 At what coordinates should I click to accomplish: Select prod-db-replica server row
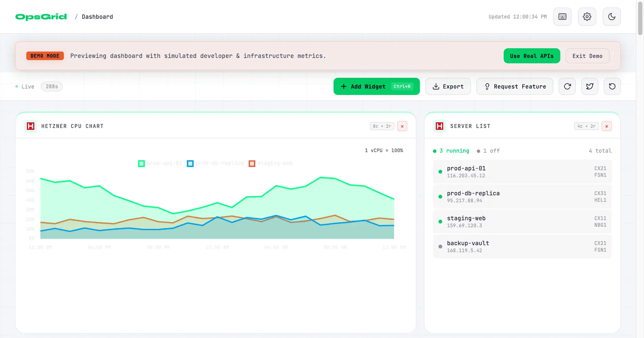coord(522,197)
